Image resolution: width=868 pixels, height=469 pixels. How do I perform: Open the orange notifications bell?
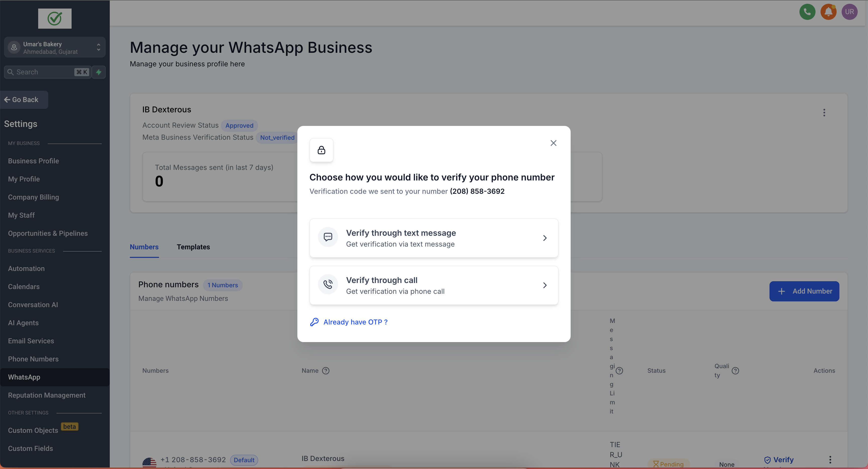pos(828,12)
